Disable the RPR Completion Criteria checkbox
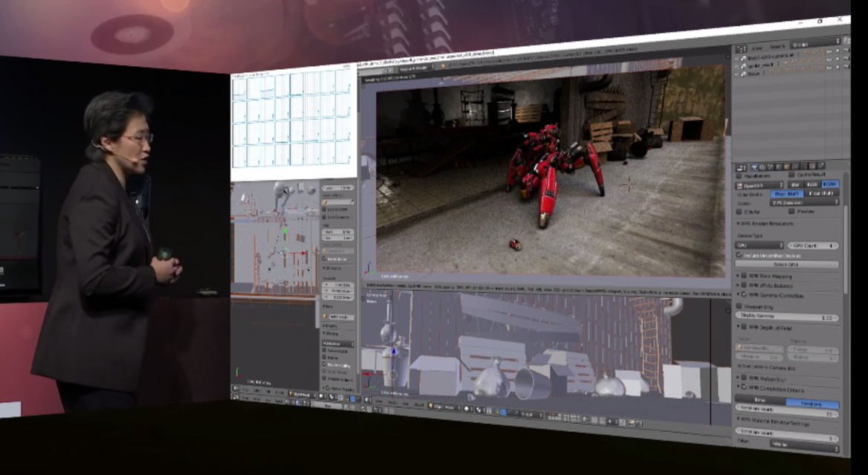The width and height of the screenshot is (868, 475). [x=743, y=387]
